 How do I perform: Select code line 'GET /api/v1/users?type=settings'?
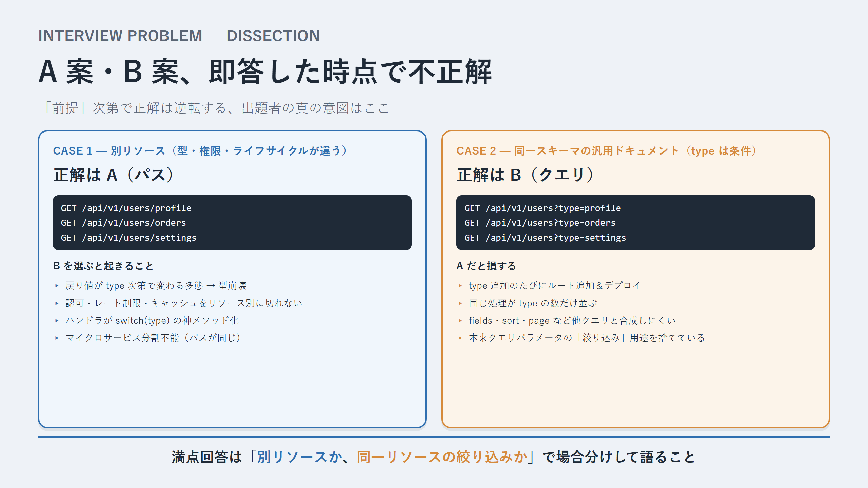pyautogui.click(x=545, y=238)
